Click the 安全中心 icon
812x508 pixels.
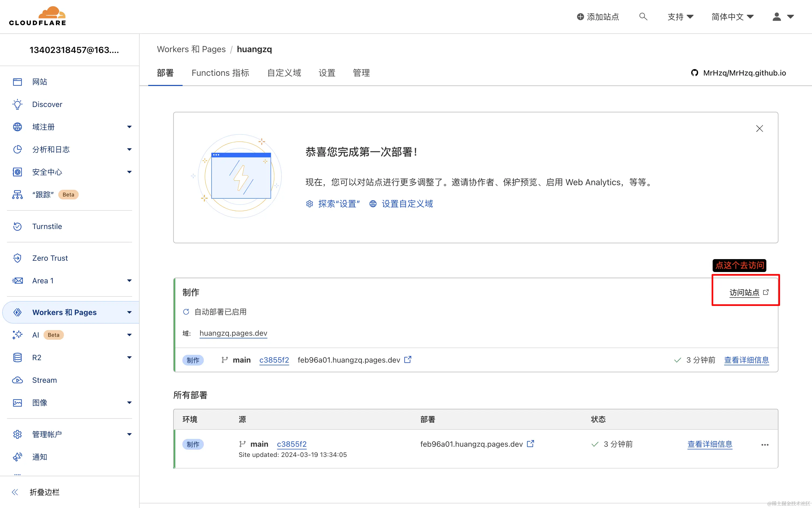tap(17, 172)
